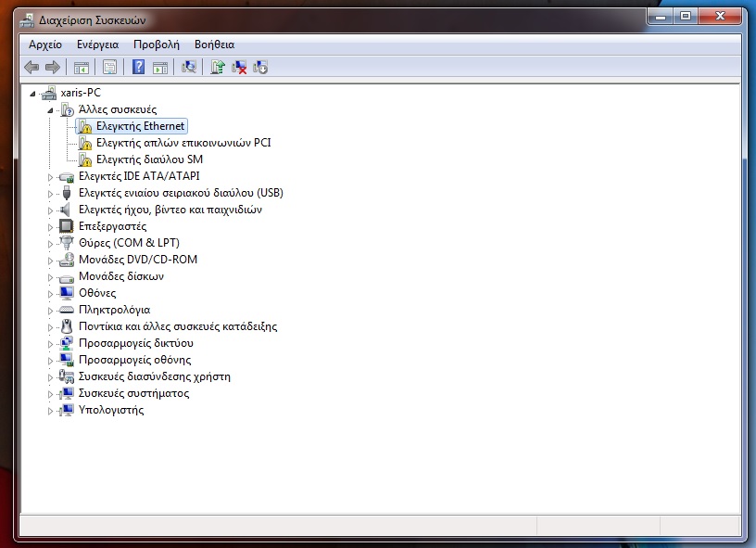Collapse the Άλλες συσκευές category
This screenshot has width=756, height=548.
50,110
